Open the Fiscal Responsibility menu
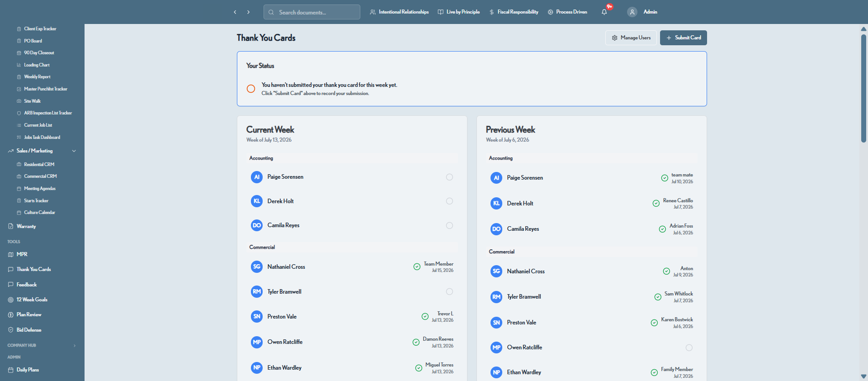This screenshot has width=868, height=381. click(514, 12)
